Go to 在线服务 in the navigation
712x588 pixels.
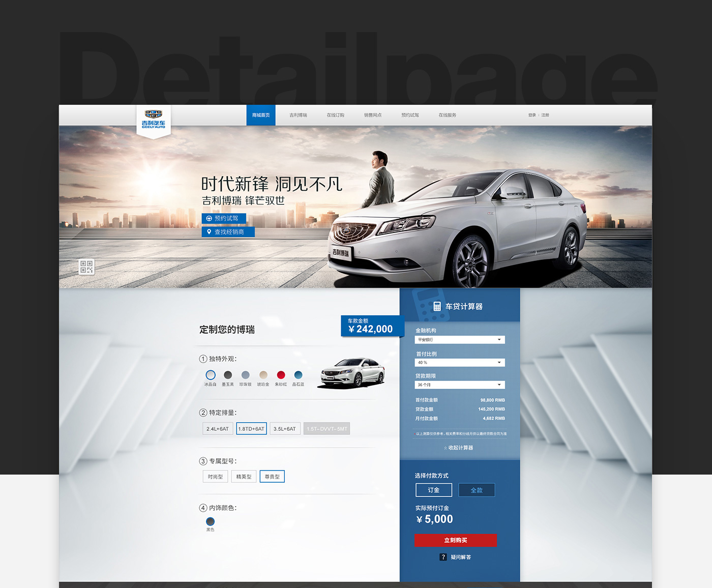click(x=448, y=115)
